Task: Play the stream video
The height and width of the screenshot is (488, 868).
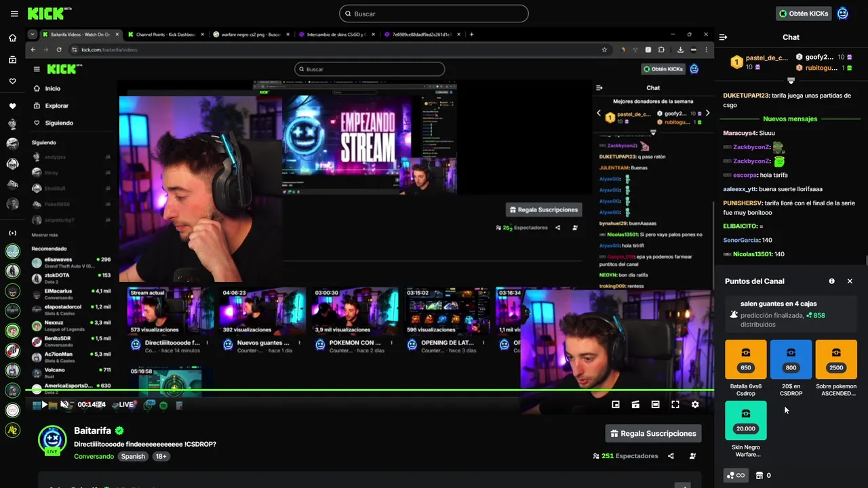Action: pyautogui.click(x=44, y=405)
